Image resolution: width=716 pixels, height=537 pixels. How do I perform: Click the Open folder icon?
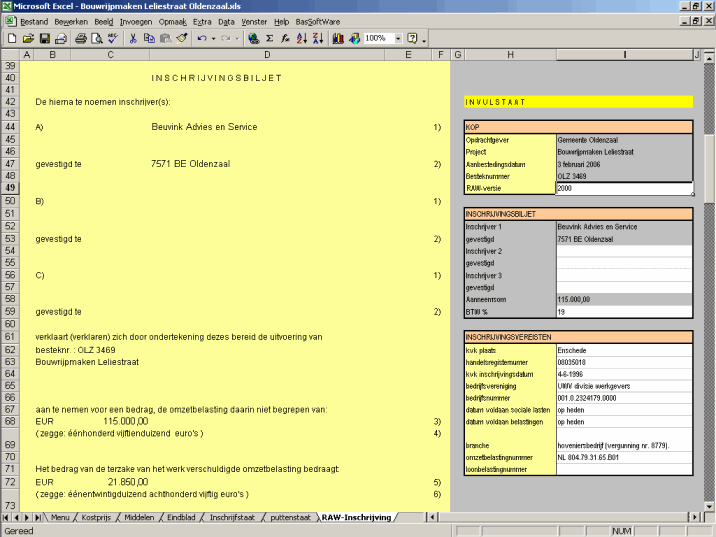tap(28, 38)
